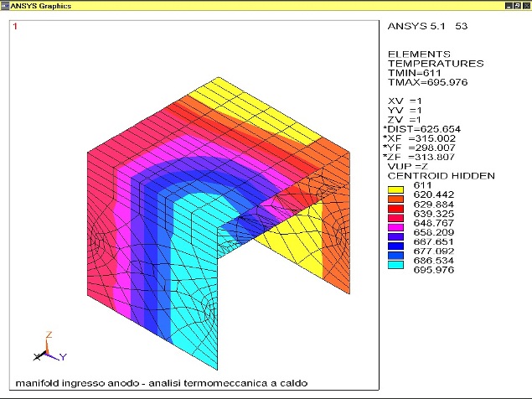
Task: Click the dark blue 667.651 legend swatch
Action: click(x=395, y=246)
